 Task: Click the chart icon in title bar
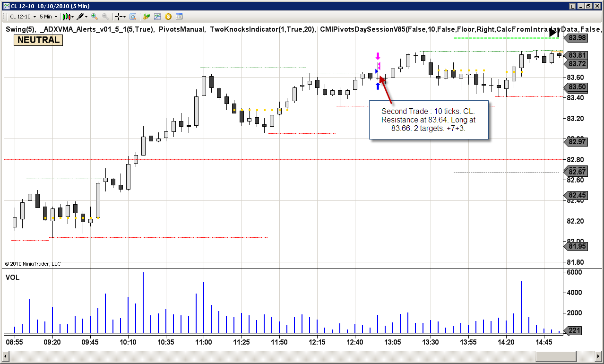(6, 6)
